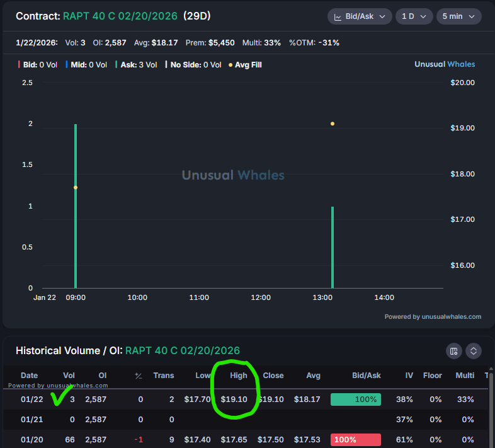Toggle the No Side volume legend item

[193, 65]
